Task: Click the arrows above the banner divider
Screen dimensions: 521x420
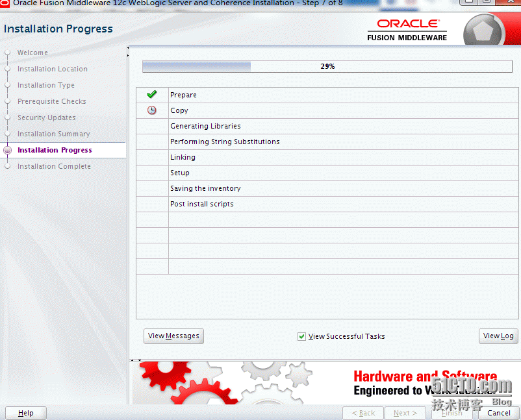Action: coord(136,360)
